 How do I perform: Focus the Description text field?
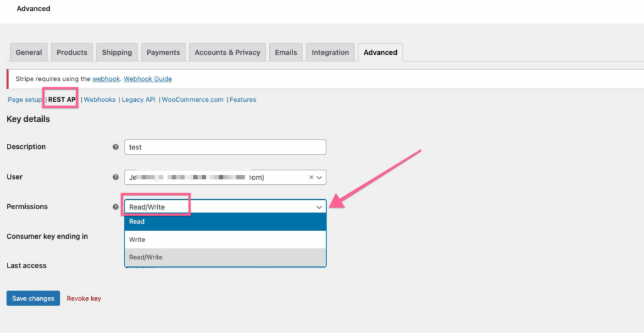(x=225, y=147)
